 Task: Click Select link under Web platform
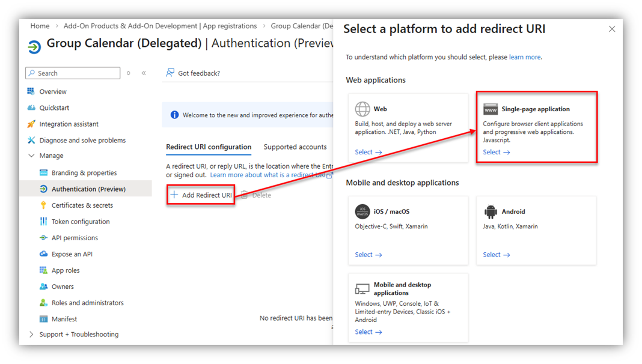(368, 152)
